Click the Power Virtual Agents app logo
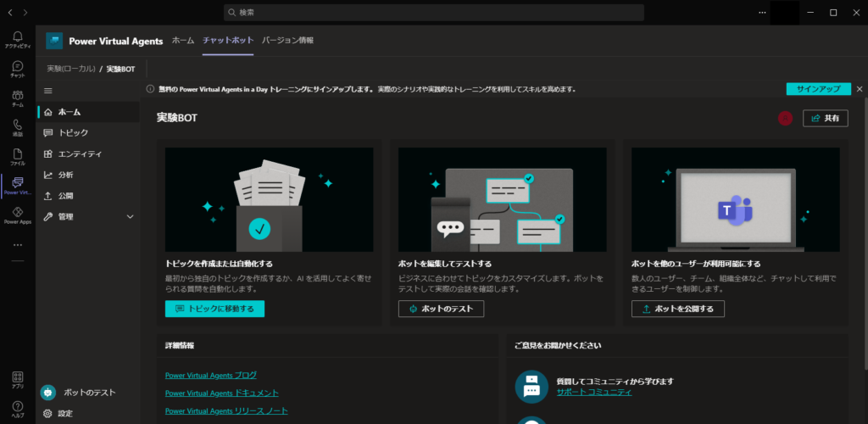Viewport: 868px width, 424px height. coord(54,41)
